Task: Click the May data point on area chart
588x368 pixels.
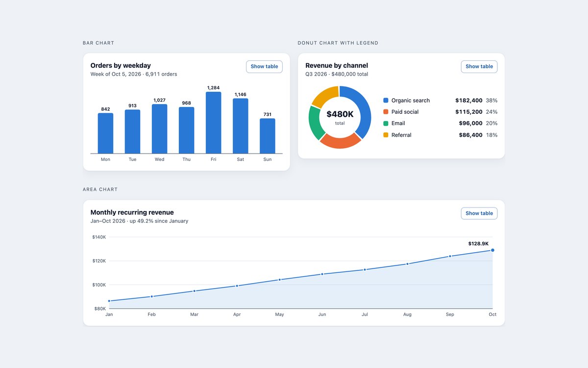Action: point(279,280)
